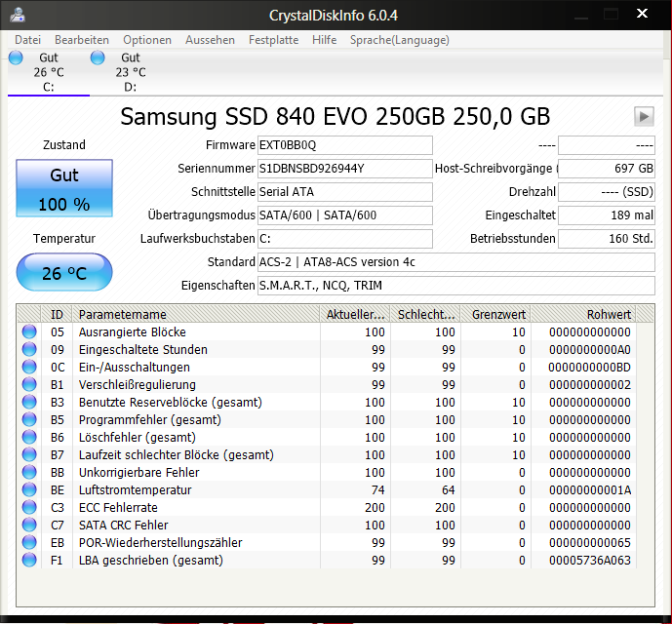Open the Sprache(Language) menu
672x624 pixels.
tap(400, 40)
